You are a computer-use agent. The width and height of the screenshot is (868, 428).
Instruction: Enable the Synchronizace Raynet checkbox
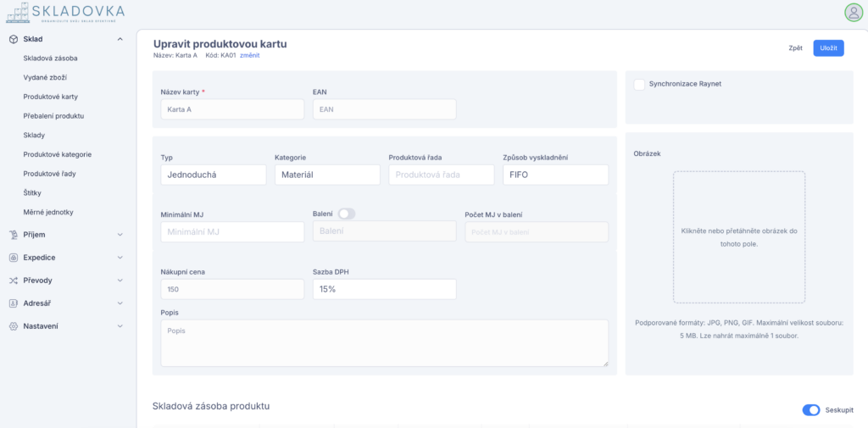639,84
